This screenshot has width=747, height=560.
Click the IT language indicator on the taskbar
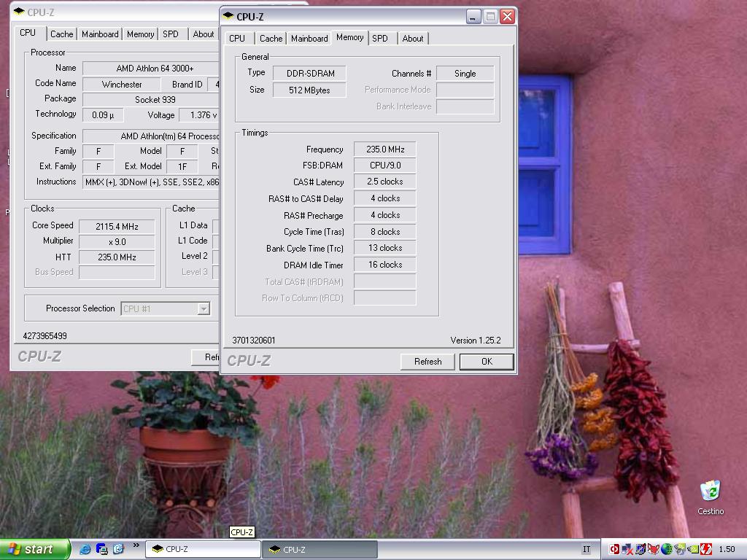pos(587,549)
